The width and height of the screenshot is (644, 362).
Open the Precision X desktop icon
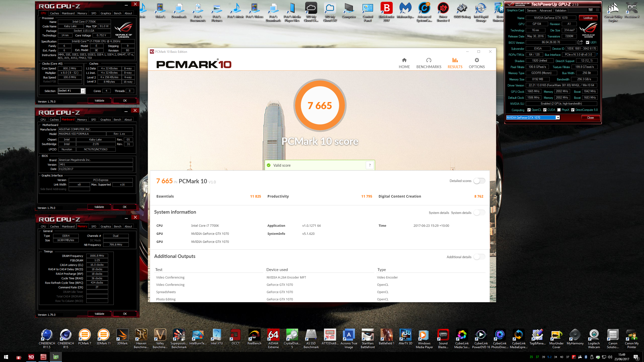point(632,10)
